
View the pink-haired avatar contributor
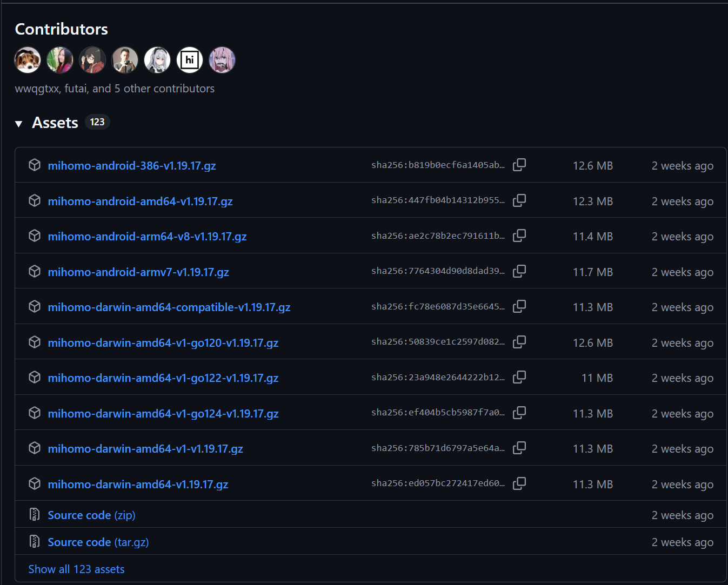pos(222,60)
